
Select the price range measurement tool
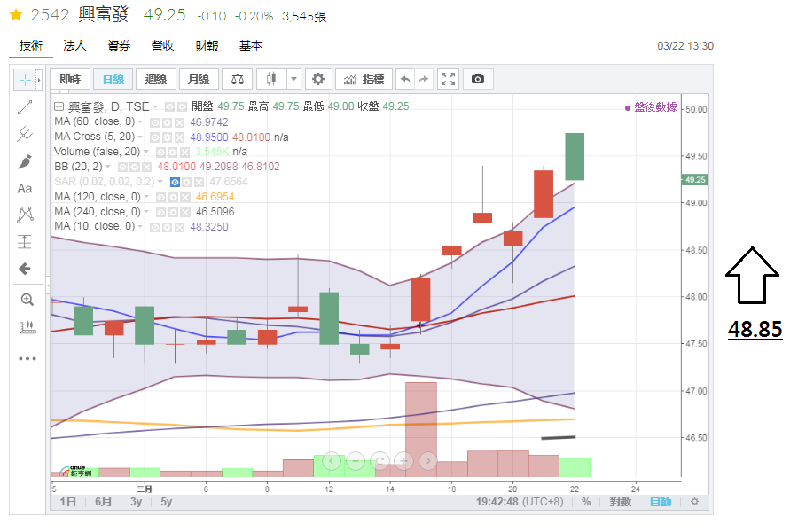click(25, 241)
